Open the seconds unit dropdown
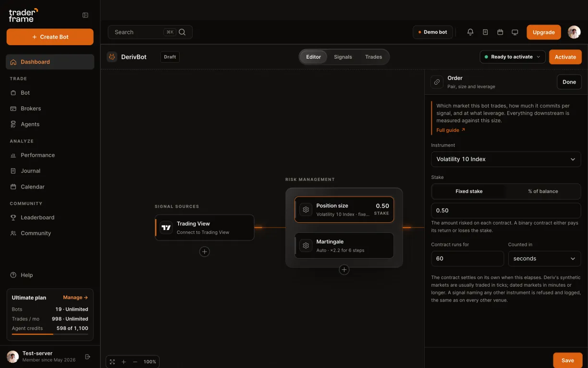Screen dimensions: 588x368 [x=544, y=259]
